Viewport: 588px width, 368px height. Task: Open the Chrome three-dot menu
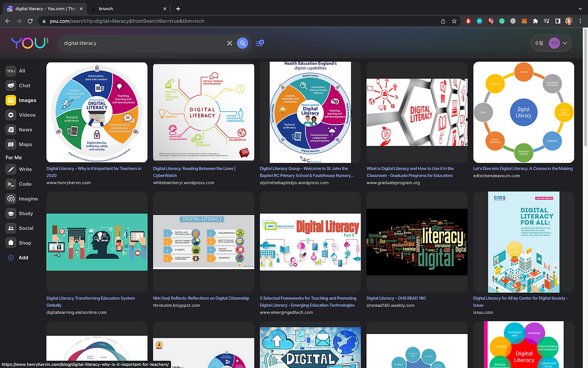581,21
